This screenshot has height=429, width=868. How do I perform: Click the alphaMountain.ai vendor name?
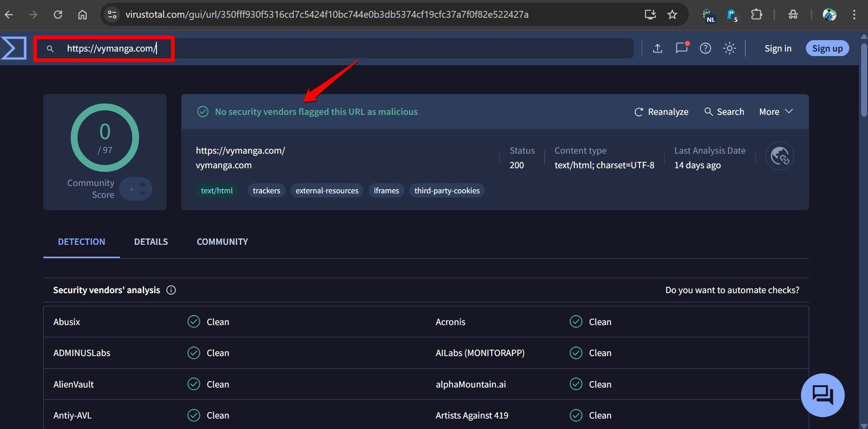471,384
